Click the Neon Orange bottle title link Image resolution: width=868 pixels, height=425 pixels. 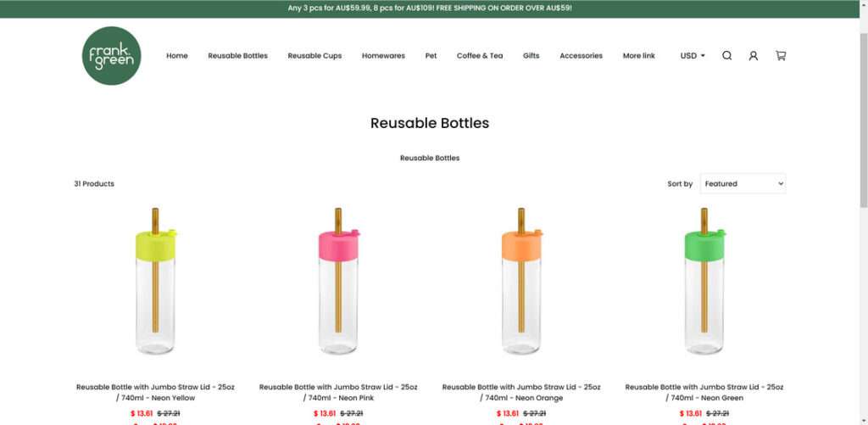click(521, 392)
